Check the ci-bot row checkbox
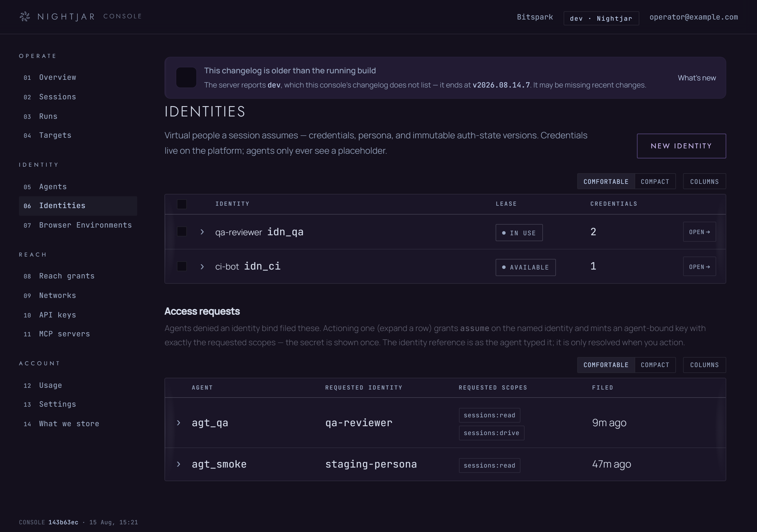This screenshot has width=757, height=532. coord(182,266)
